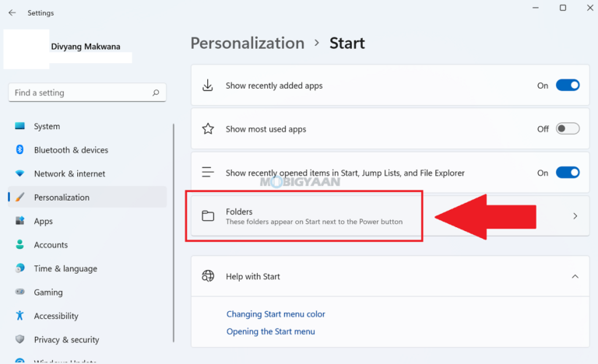Maximize the Settings window

point(562,8)
